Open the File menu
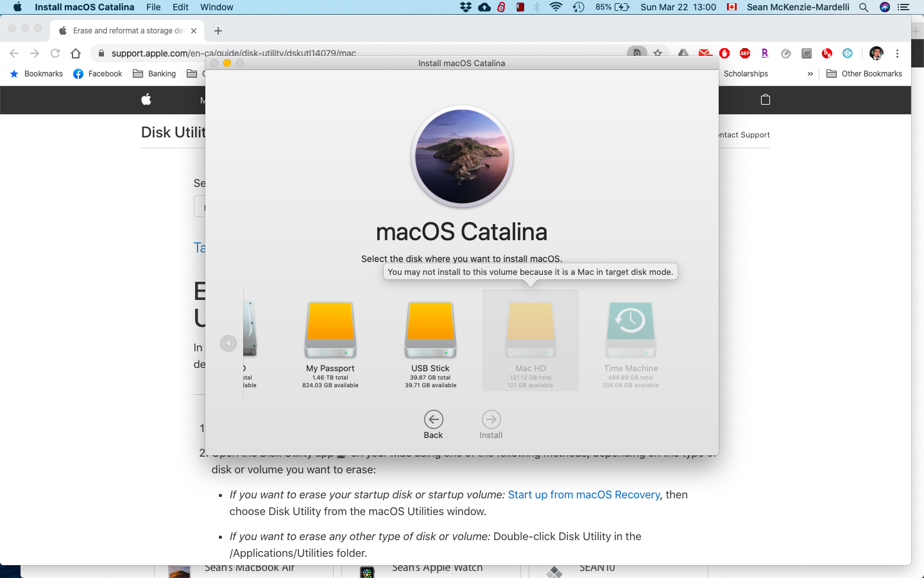The height and width of the screenshot is (578, 924). 153,7
